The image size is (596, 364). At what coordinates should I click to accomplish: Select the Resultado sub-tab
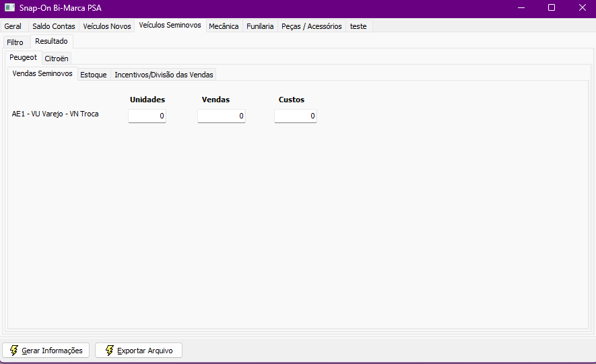click(x=51, y=41)
